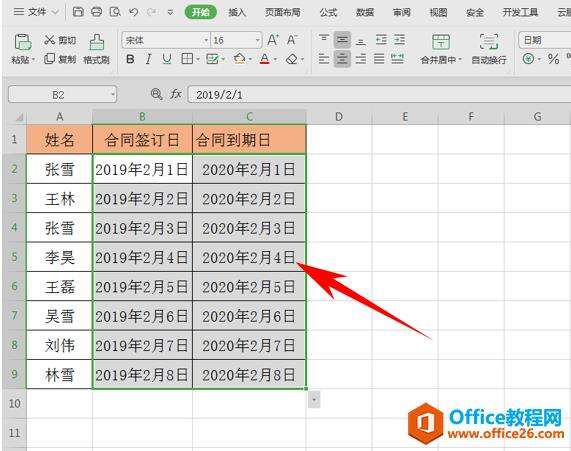Click the borders icon

coord(187,59)
